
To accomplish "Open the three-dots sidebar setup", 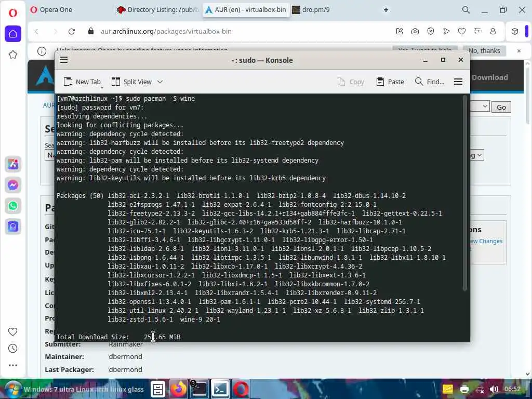I will pyautogui.click(x=13, y=365).
